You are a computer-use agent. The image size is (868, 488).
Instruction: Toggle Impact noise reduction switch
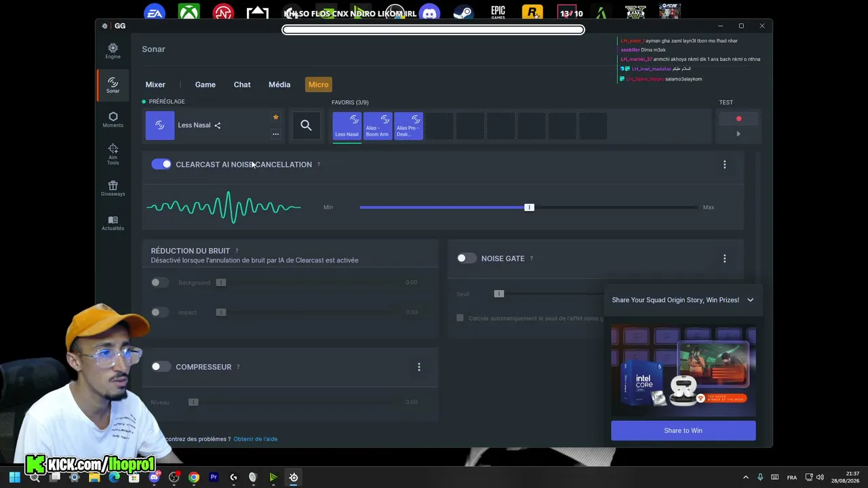point(159,312)
